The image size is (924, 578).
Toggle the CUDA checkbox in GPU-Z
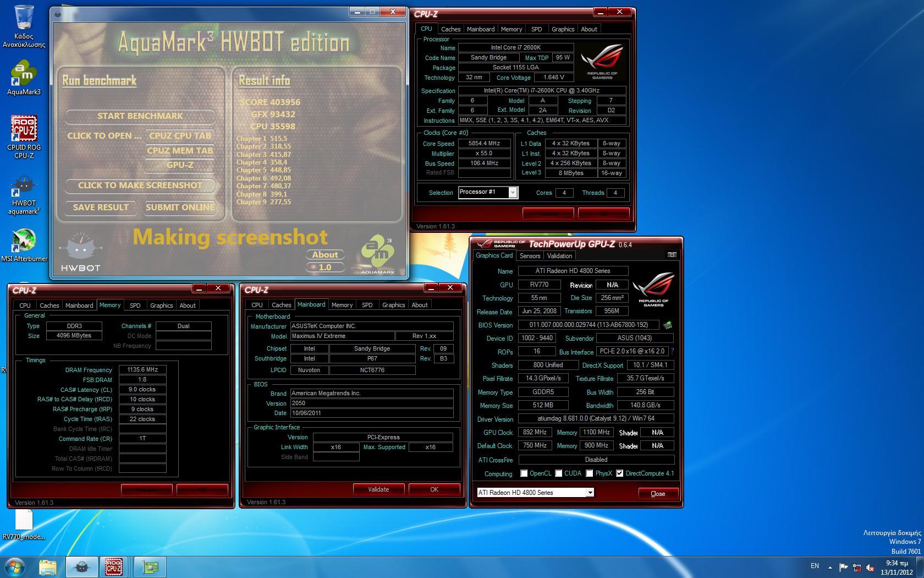558,473
